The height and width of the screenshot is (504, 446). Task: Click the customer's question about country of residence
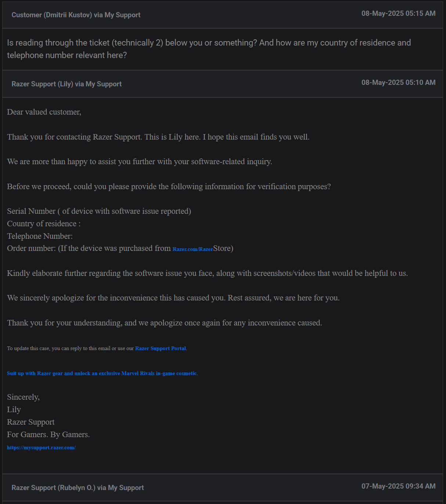coord(209,49)
